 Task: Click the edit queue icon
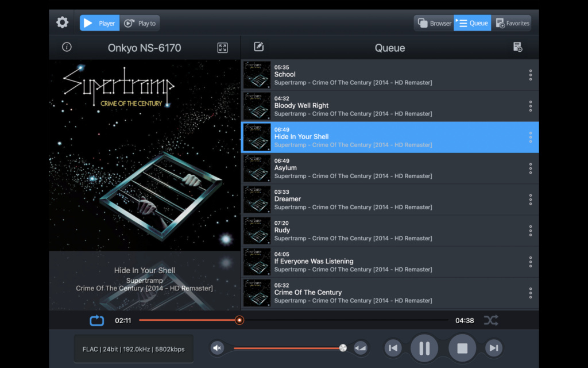tap(259, 47)
